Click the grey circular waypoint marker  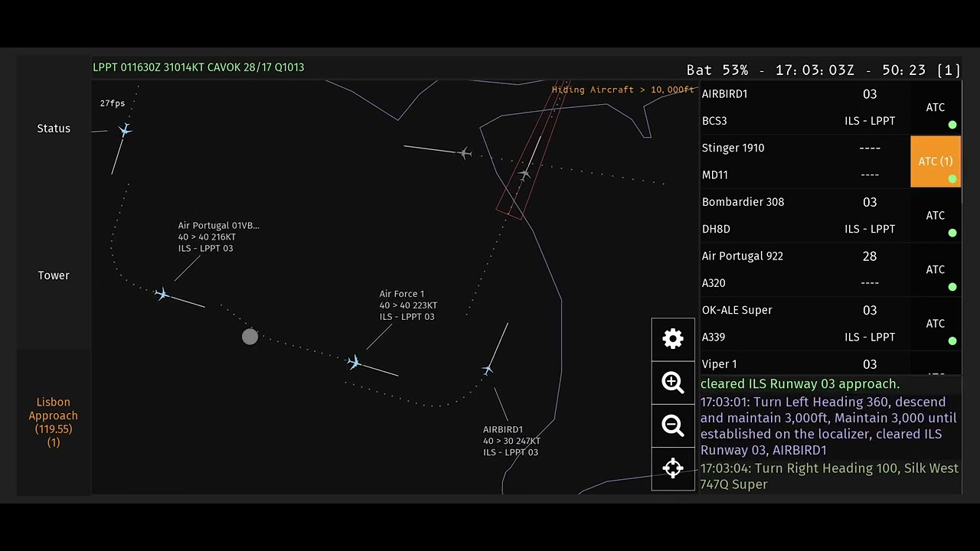coord(250,337)
